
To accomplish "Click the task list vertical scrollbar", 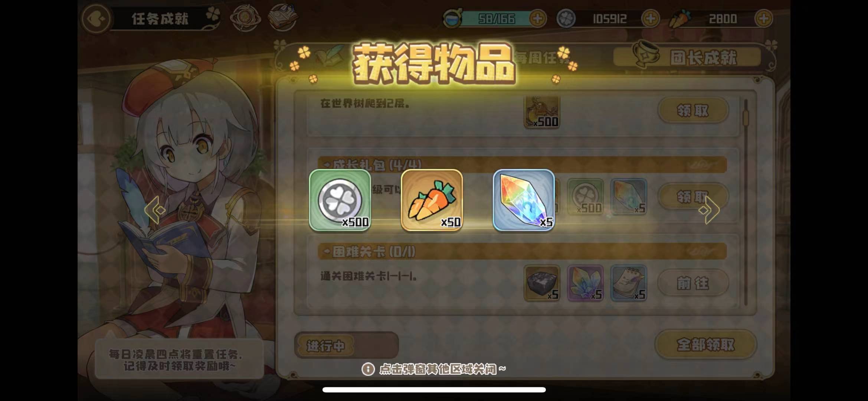I will pos(746,202).
